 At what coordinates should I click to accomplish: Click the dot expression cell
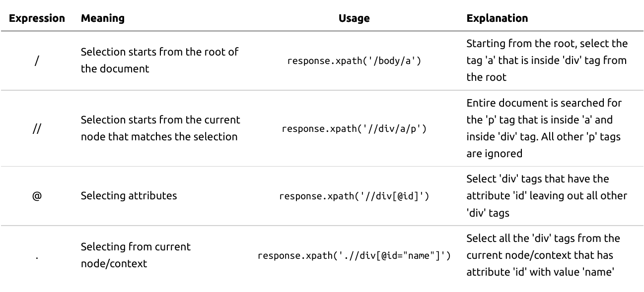37,255
